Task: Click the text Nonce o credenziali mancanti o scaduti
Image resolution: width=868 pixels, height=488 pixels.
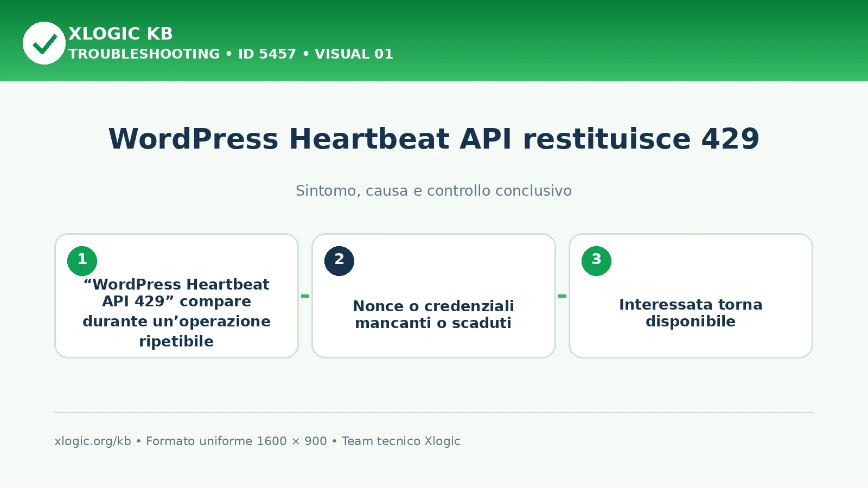Action: click(x=433, y=314)
